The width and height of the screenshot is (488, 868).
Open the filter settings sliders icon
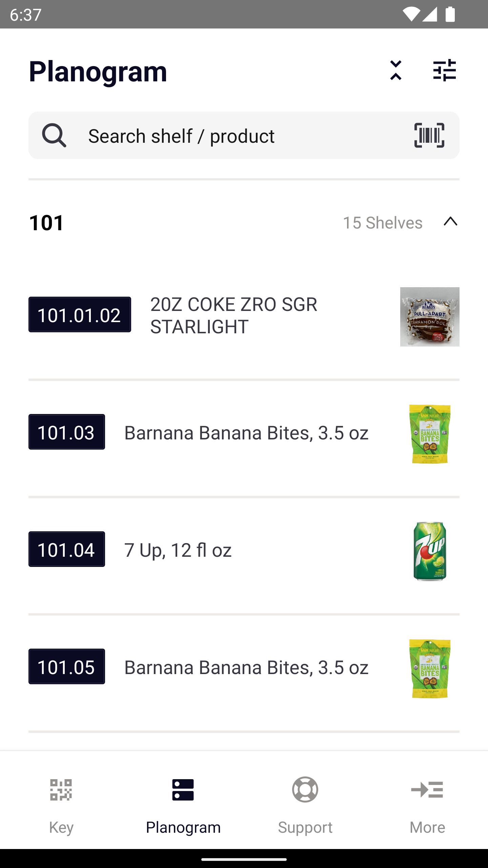[x=445, y=71]
